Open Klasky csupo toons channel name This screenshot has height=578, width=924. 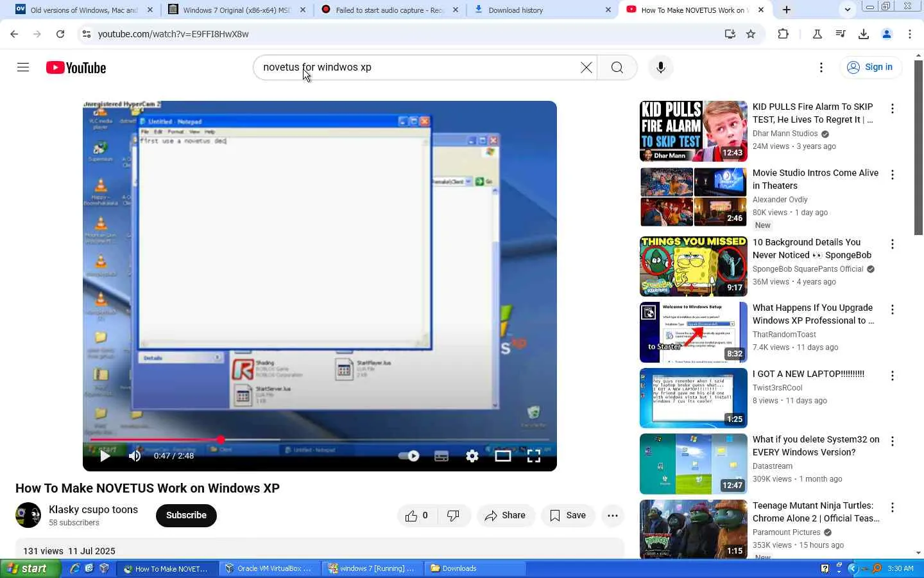tap(93, 509)
